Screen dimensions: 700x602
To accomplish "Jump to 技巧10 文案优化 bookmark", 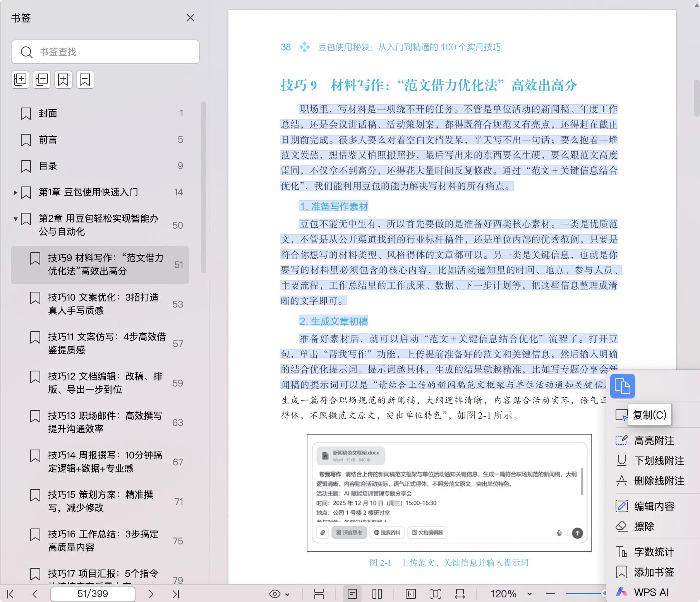I will click(x=100, y=304).
